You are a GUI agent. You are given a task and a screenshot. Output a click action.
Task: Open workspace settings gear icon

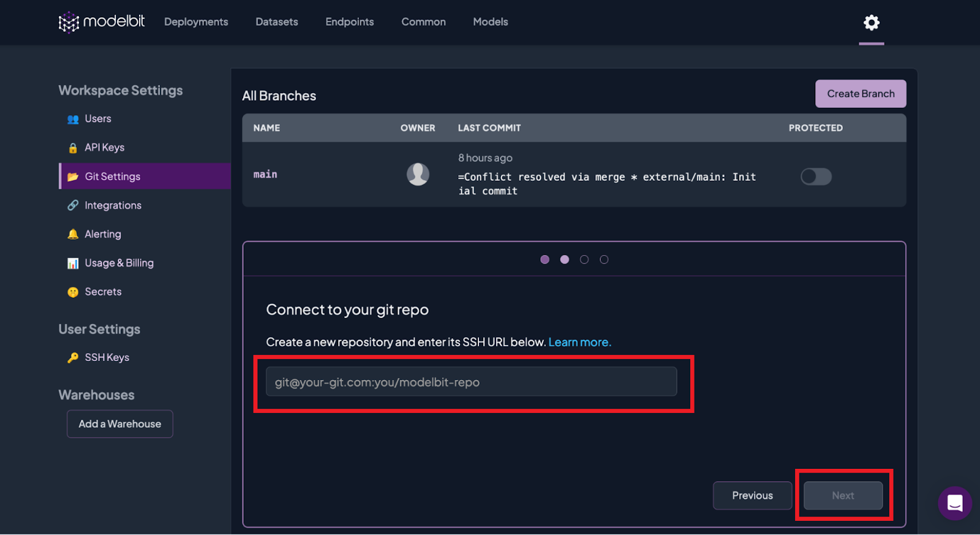[871, 23]
